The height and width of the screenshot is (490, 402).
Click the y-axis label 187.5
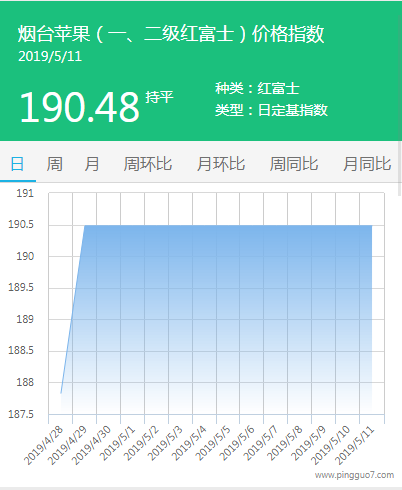[x=21, y=414]
